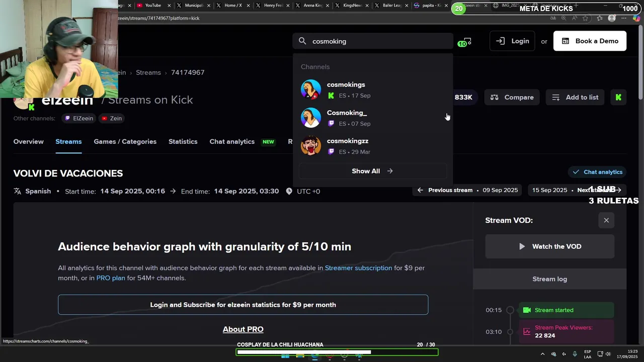Close the YouTube browser tab
Screen dimensions: 644x362
click(169, 6)
